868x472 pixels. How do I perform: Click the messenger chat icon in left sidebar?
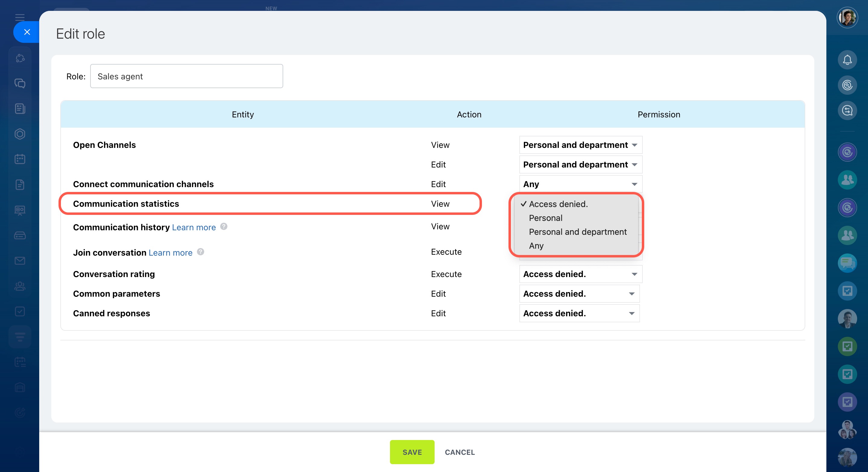pyautogui.click(x=20, y=83)
